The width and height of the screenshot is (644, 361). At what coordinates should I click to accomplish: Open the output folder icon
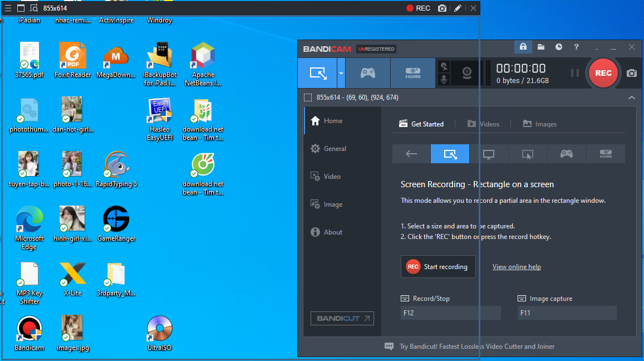coord(540,47)
